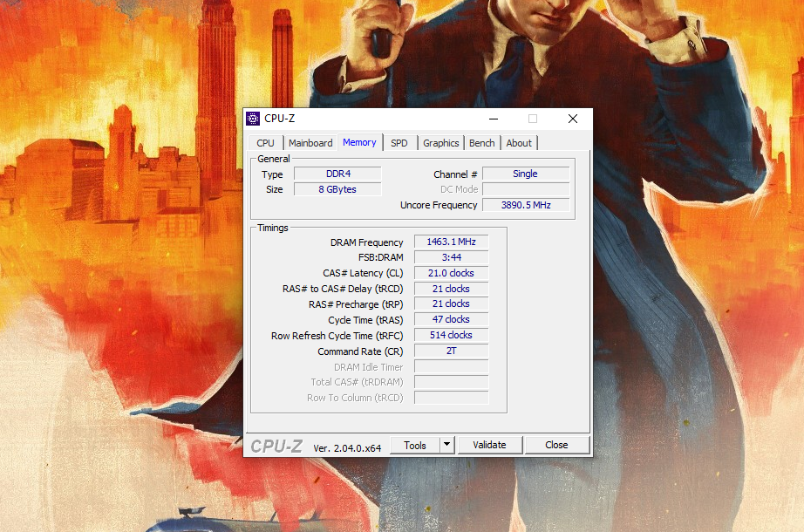Select the Command Rate 2T value
Screen dimensions: 804x532
[x=451, y=351]
